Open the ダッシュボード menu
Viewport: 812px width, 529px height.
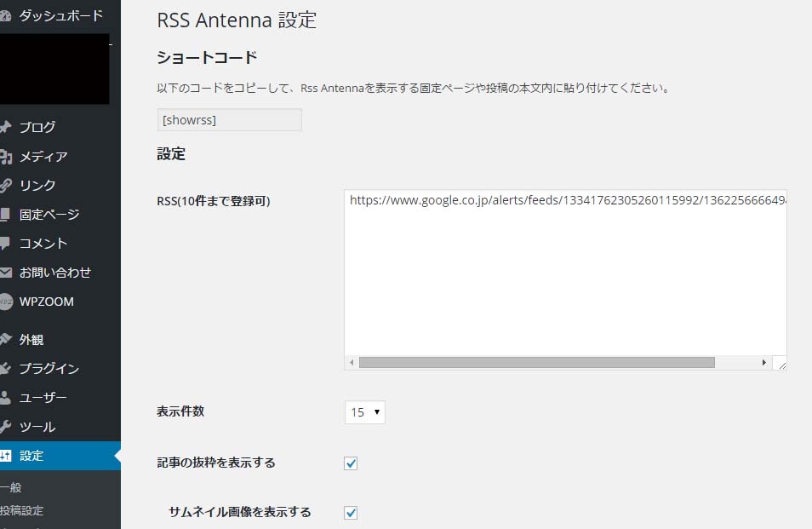point(60,16)
